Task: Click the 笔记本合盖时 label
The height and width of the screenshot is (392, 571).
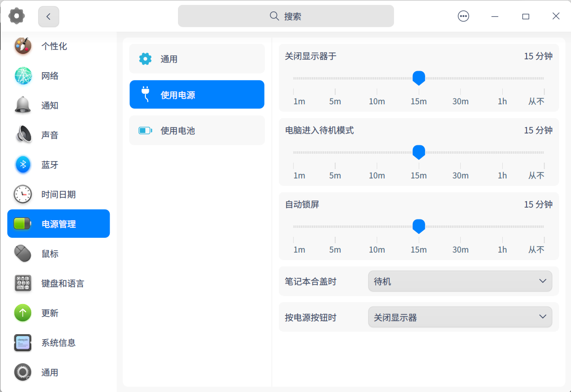Action: point(310,281)
